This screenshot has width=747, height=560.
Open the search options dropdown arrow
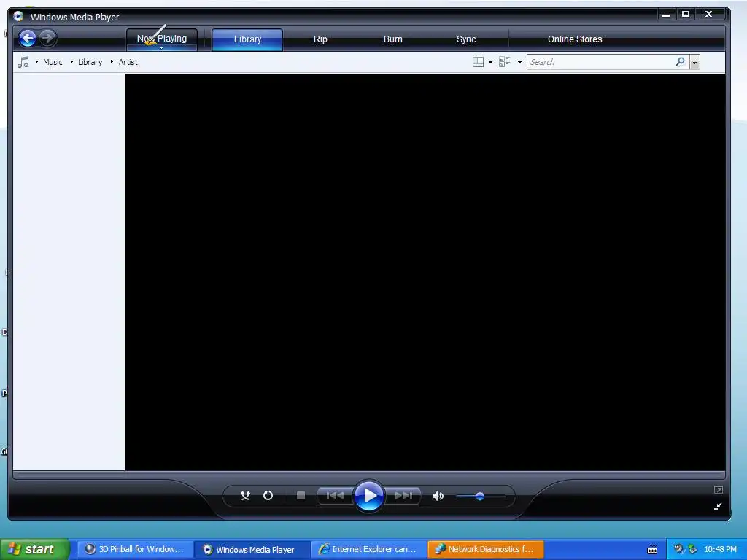694,63
